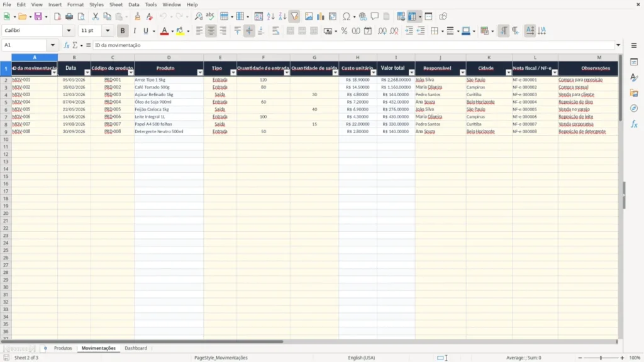
Task: Open the Data menu
Action: point(133,4)
